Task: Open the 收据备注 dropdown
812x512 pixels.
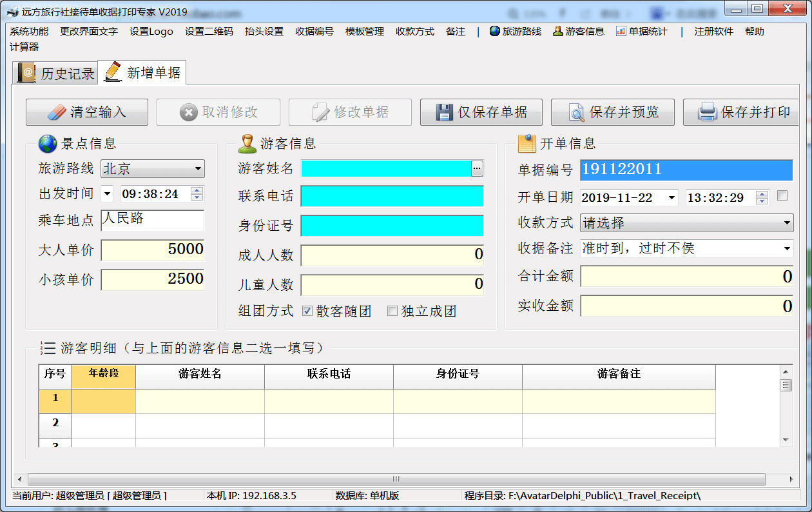Action: [x=788, y=248]
